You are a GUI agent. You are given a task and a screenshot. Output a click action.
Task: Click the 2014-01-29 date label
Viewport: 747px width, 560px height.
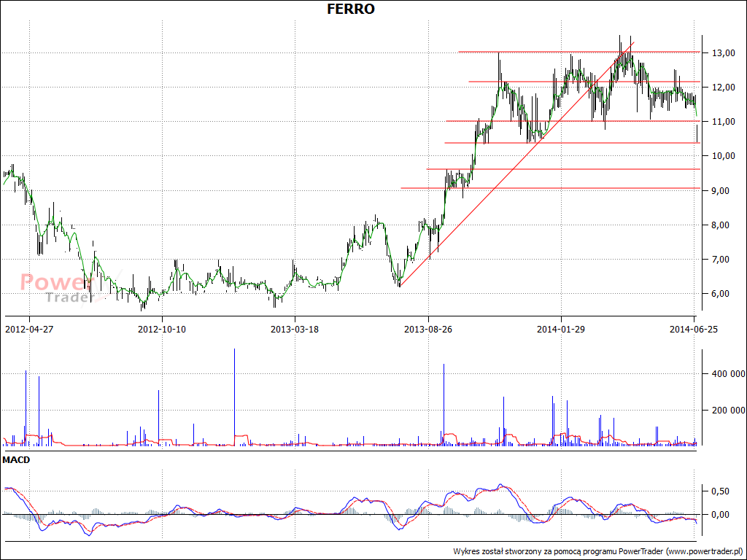click(x=561, y=329)
